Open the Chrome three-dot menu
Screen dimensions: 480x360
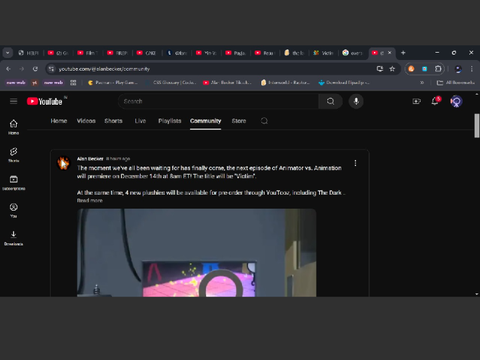471,69
